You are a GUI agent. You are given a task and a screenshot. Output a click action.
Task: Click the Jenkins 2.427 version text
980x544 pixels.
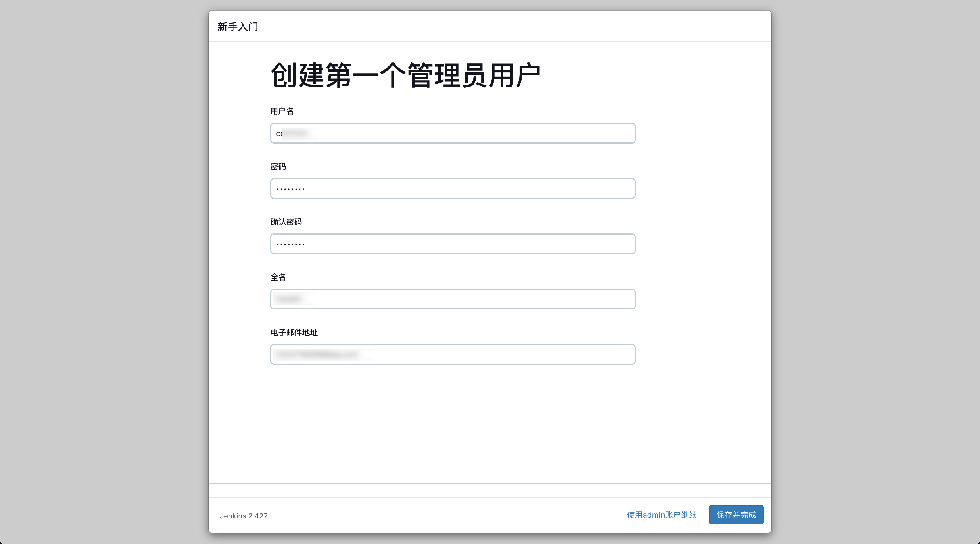(244, 516)
